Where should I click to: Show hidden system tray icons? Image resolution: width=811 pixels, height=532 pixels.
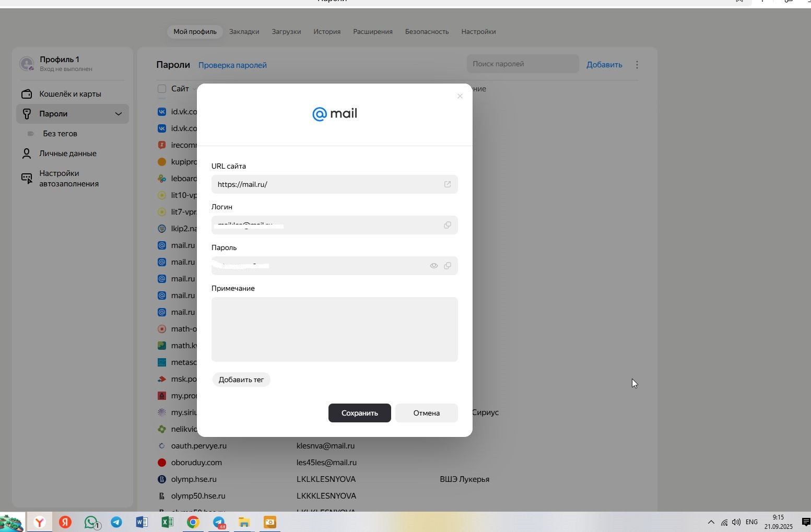(x=711, y=522)
